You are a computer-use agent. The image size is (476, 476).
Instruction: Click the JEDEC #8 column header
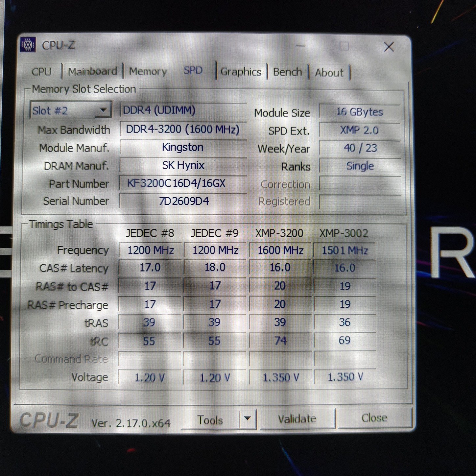coord(150,233)
